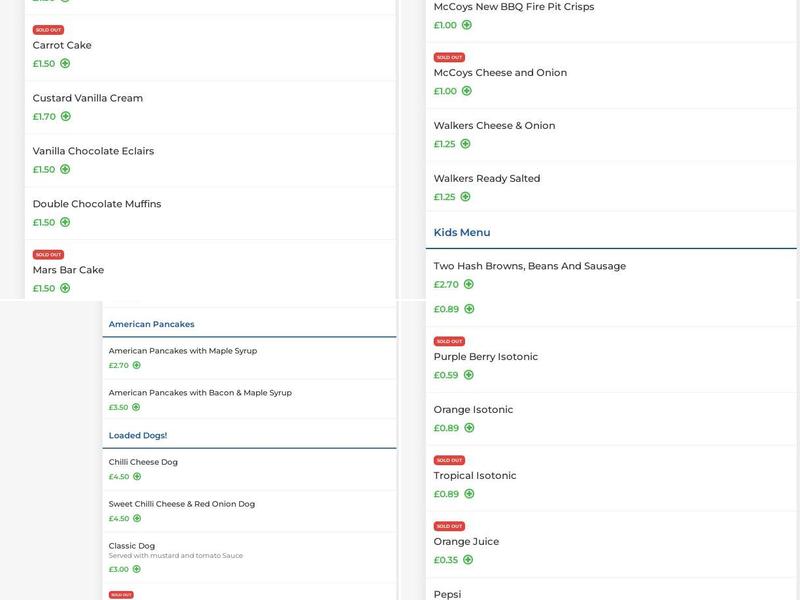Screen dimensions: 800x600
Task: Add Walkers Ready Salted via plus icon
Action: point(465,197)
